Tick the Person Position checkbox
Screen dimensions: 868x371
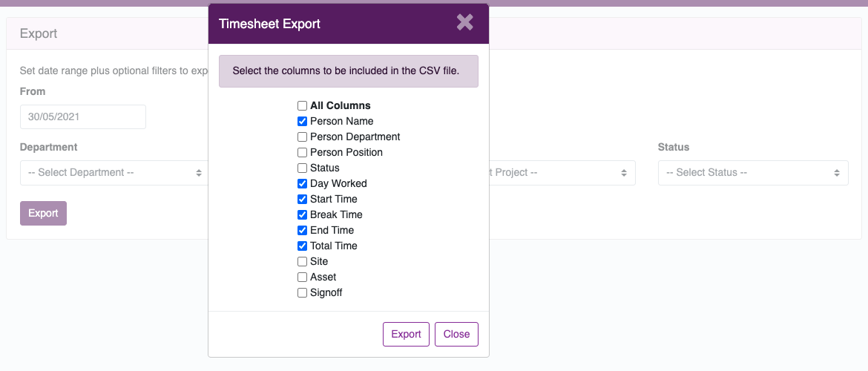point(302,152)
